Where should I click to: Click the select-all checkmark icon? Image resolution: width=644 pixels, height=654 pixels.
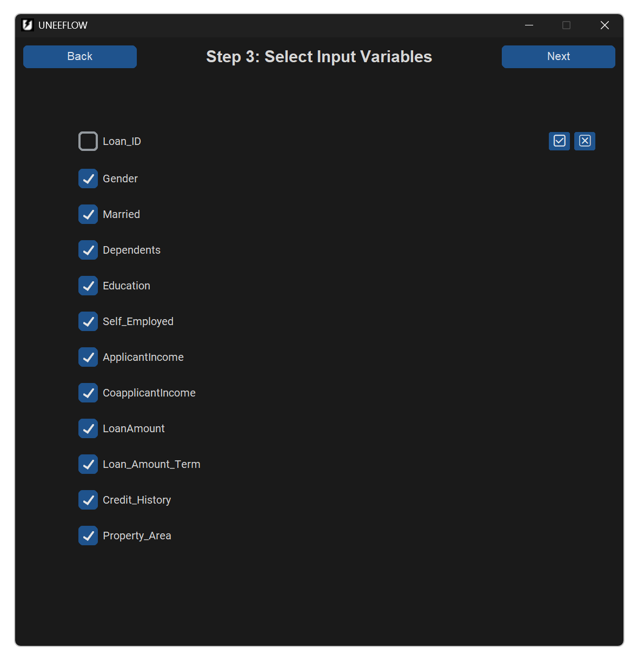click(x=559, y=141)
